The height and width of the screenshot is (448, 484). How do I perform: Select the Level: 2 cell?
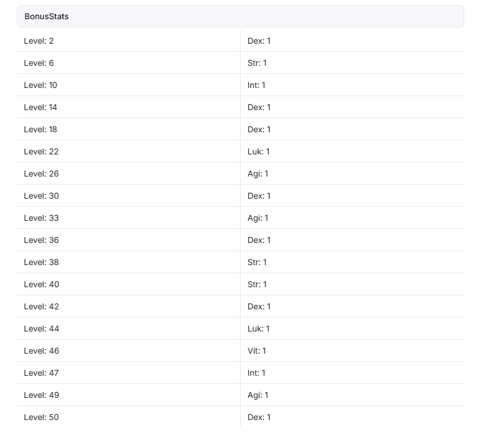tap(129, 41)
